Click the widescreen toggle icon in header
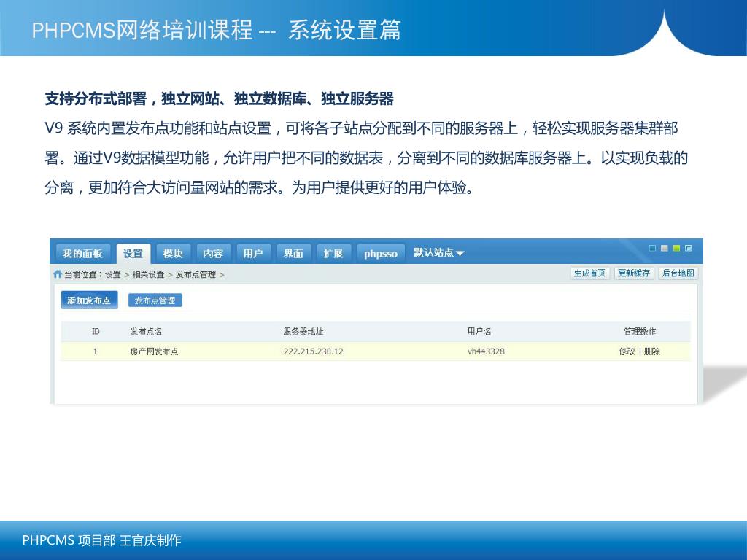This screenshot has height=560, width=747. (x=689, y=248)
